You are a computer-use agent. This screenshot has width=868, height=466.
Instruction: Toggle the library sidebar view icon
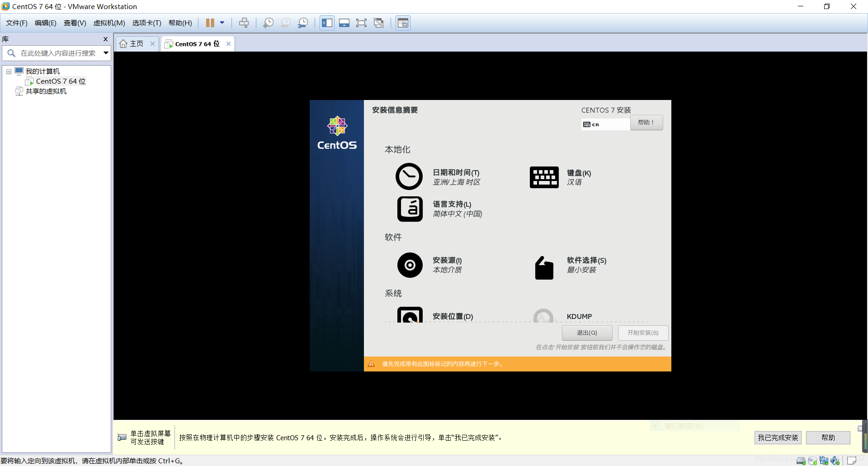(327, 23)
